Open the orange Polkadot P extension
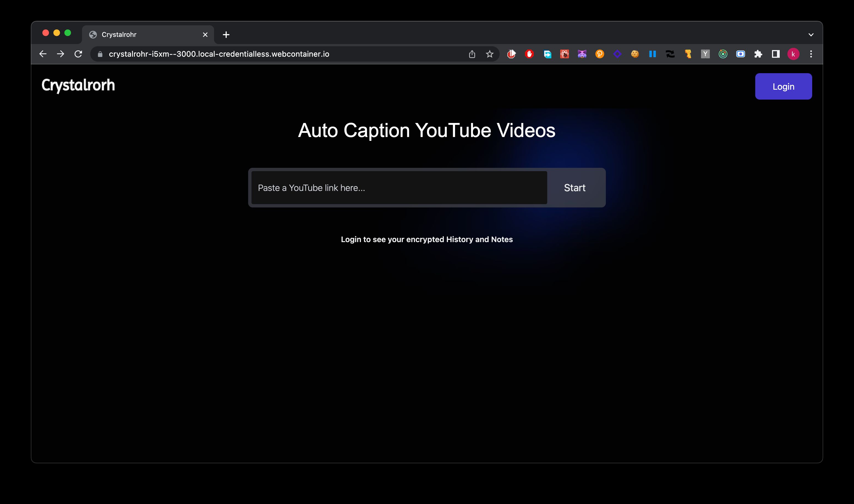 [600, 54]
